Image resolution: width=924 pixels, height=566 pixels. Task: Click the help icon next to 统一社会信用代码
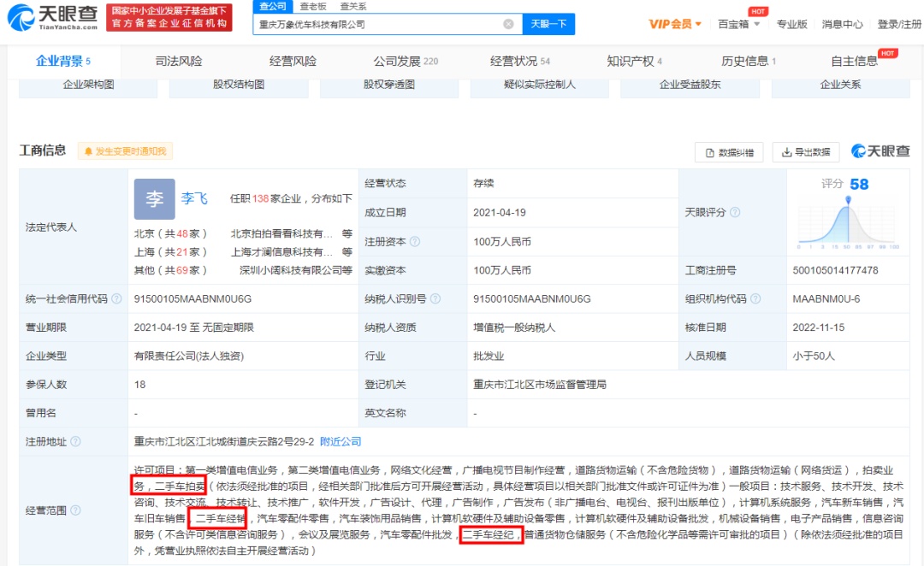(x=115, y=299)
